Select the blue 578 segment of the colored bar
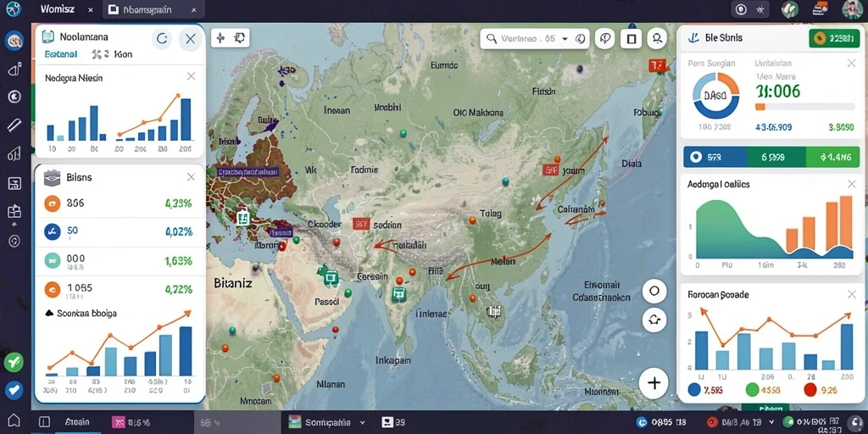 tap(715, 157)
